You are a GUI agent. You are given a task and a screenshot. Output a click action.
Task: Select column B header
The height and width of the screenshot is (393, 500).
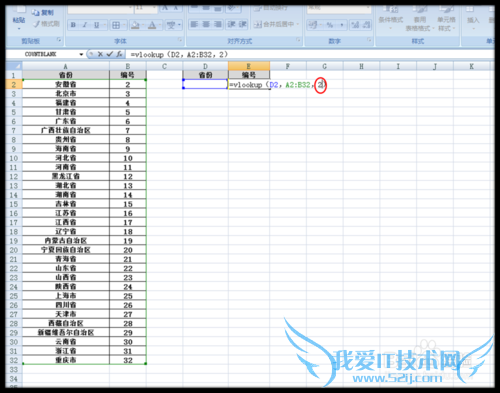pos(128,66)
